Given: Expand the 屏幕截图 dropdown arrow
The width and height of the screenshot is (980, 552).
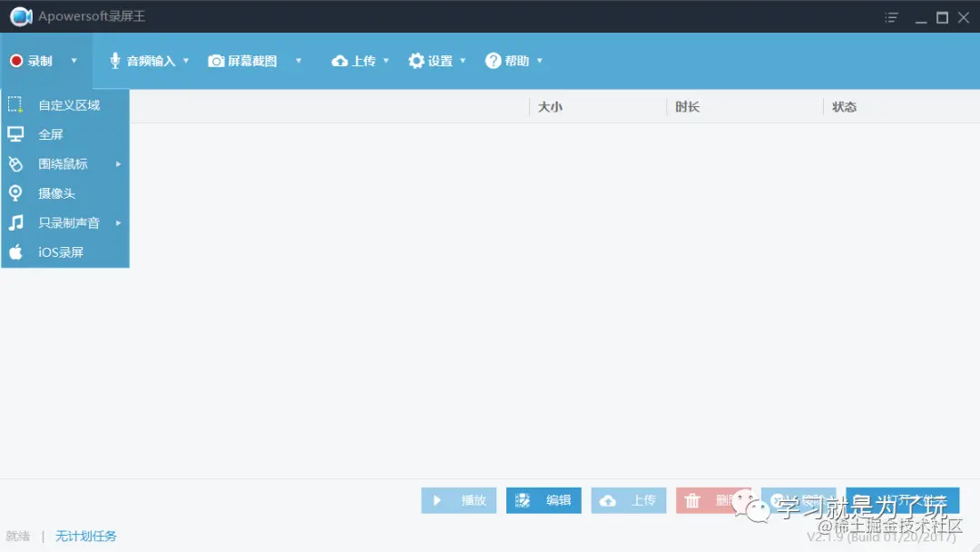Looking at the screenshot, I should 299,61.
